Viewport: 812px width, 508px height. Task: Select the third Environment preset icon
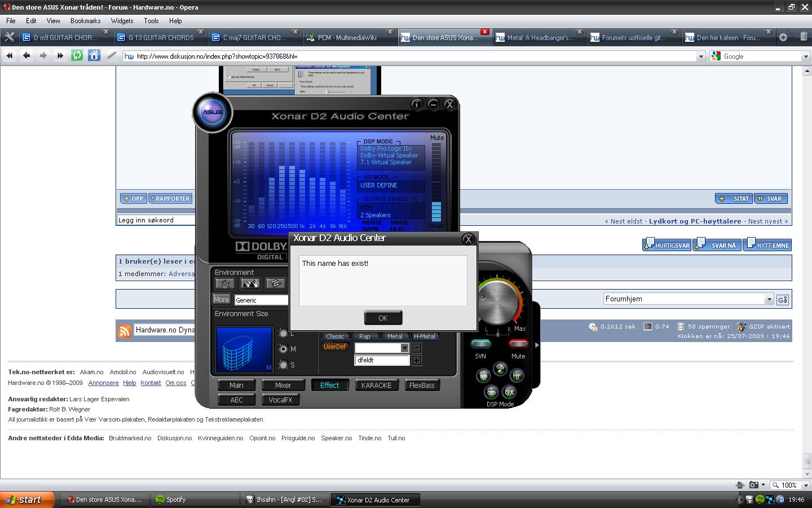point(275,284)
